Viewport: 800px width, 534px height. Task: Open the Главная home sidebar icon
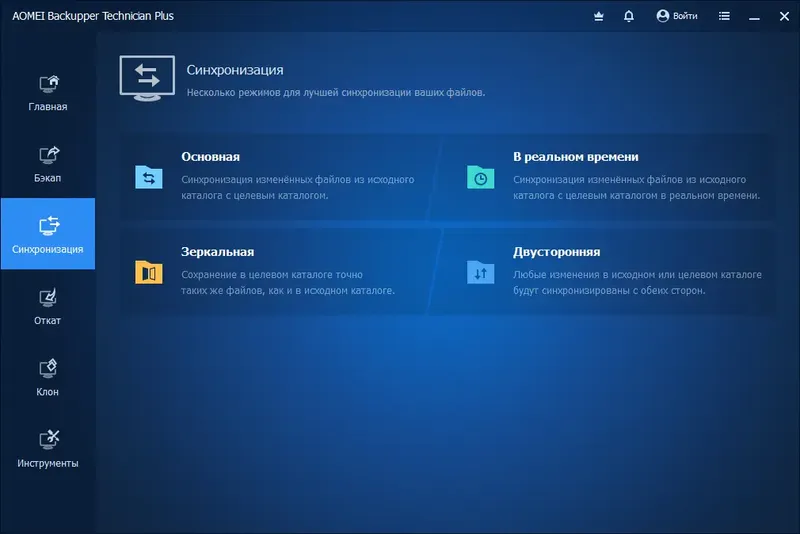(48, 84)
